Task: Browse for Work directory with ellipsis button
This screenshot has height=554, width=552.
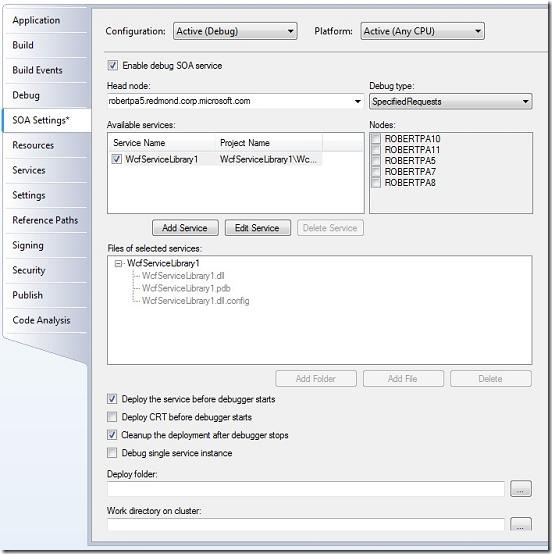Action: (521, 524)
